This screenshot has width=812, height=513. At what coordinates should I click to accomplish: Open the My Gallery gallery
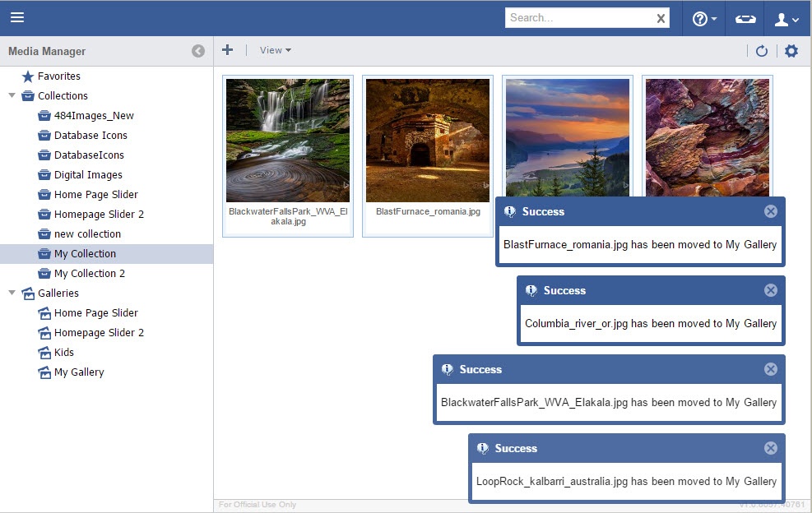79,372
